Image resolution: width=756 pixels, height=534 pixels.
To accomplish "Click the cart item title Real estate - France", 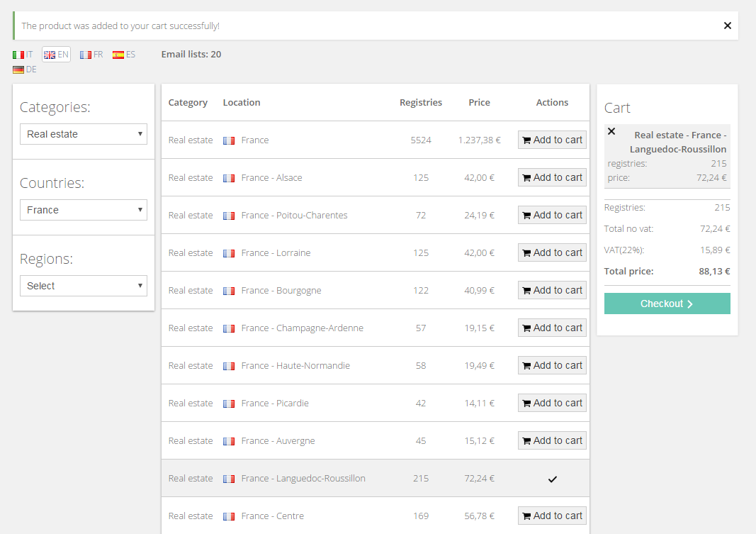I will (x=679, y=142).
